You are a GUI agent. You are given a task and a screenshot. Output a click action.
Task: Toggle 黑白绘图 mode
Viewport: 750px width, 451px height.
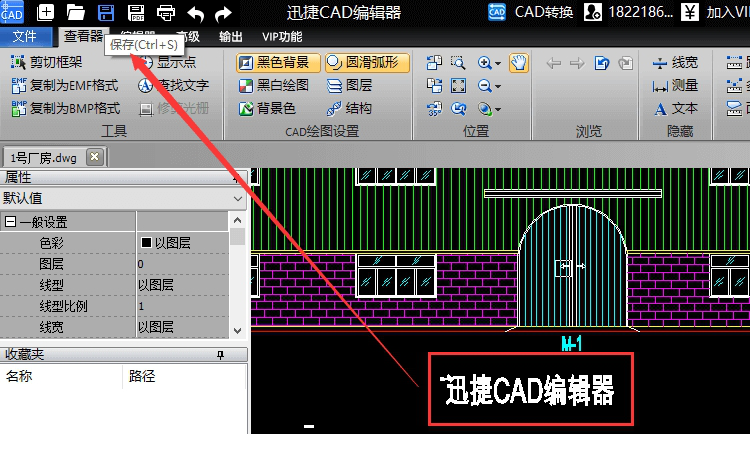274,85
